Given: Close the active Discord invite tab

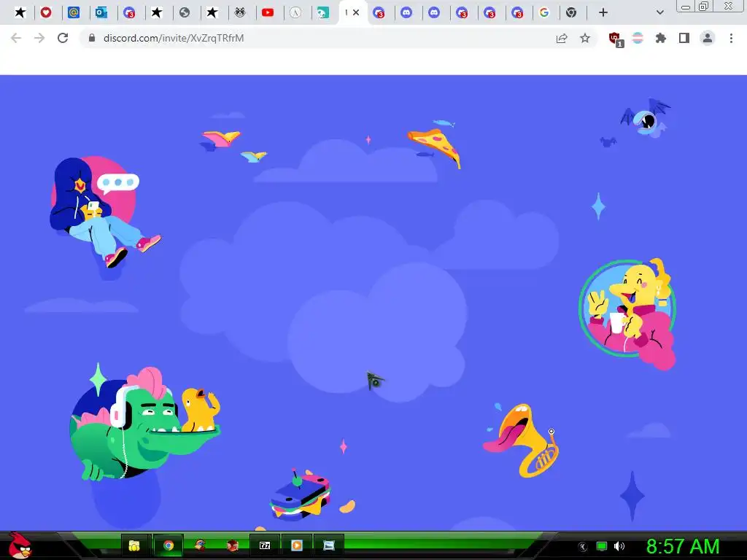Looking at the screenshot, I should tap(356, 12).
